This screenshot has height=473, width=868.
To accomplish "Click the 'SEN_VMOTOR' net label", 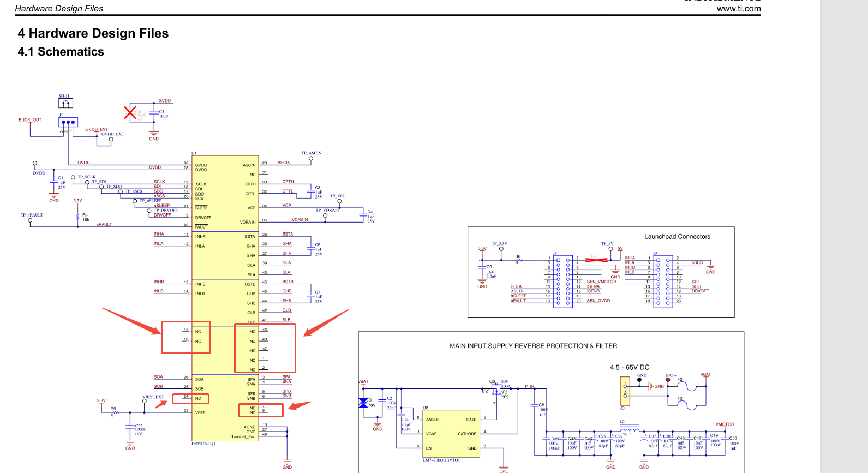I will (602, 282).
